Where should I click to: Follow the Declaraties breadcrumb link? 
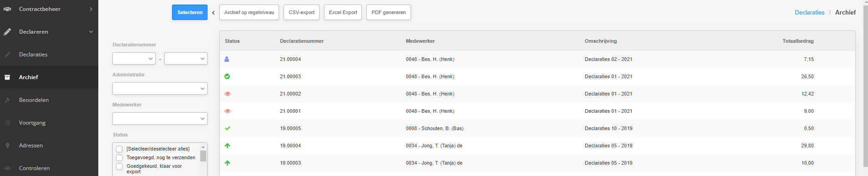point(809,12)
